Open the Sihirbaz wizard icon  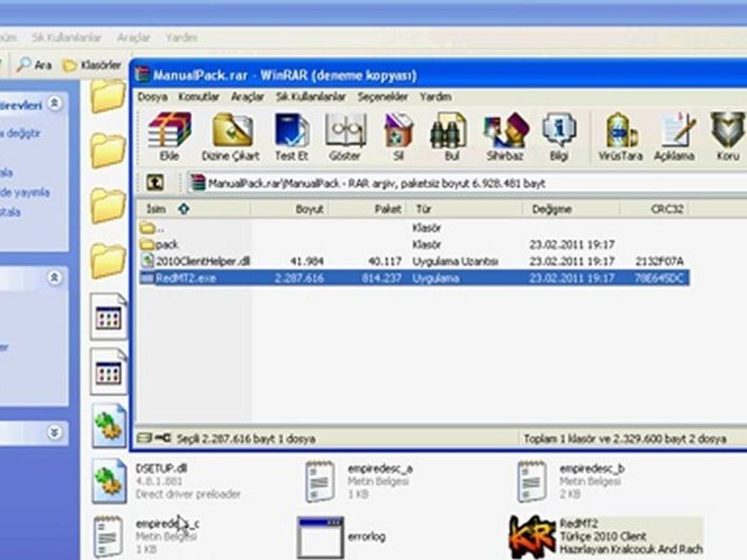click(x=505, y=137)
